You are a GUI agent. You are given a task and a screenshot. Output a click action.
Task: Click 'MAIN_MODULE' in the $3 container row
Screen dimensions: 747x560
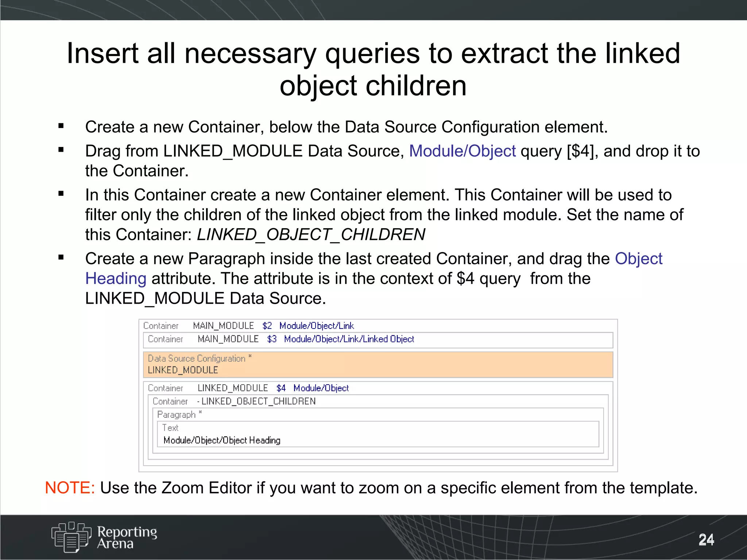coord(228,339)
